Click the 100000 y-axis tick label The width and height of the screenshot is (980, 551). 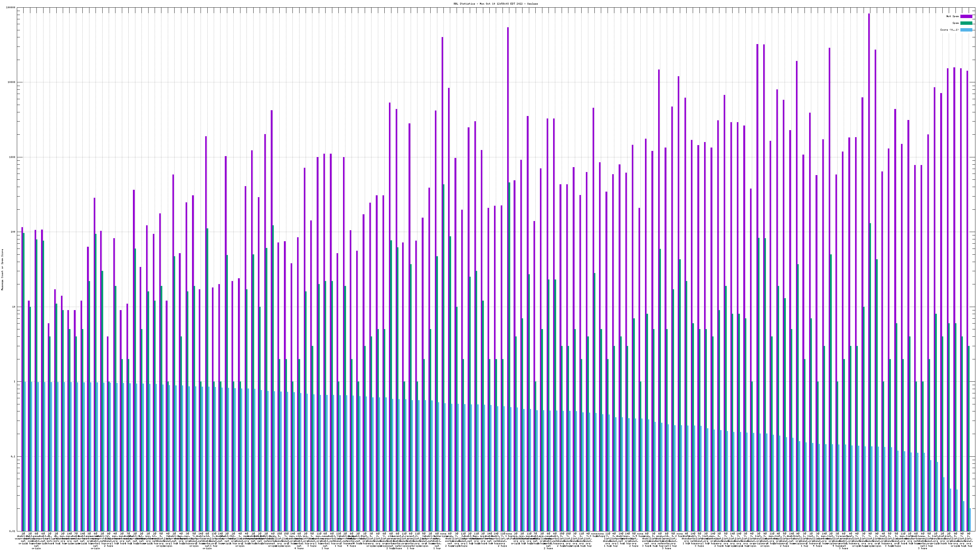(x=11, y=8)
